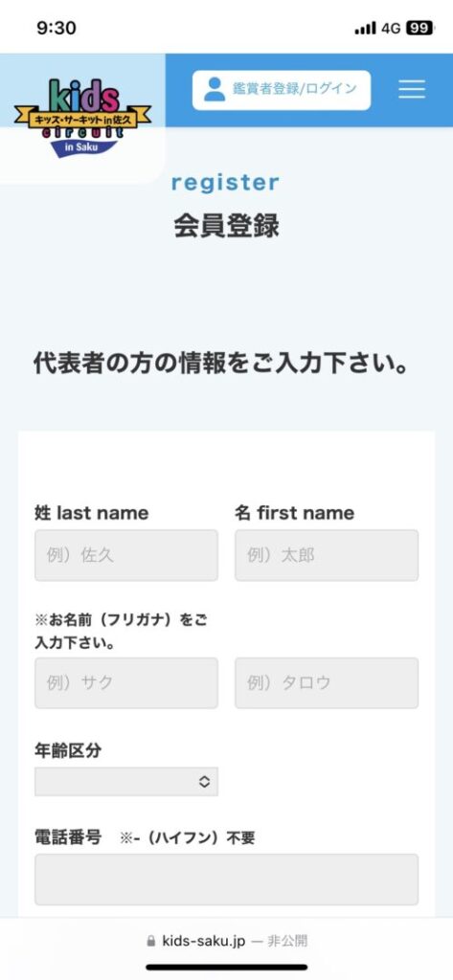Image resolution: width=453 pixels, height=980 pixels.
Task: Tap the 9:30 clock in the status bar
Action: (x=57, y=28)
